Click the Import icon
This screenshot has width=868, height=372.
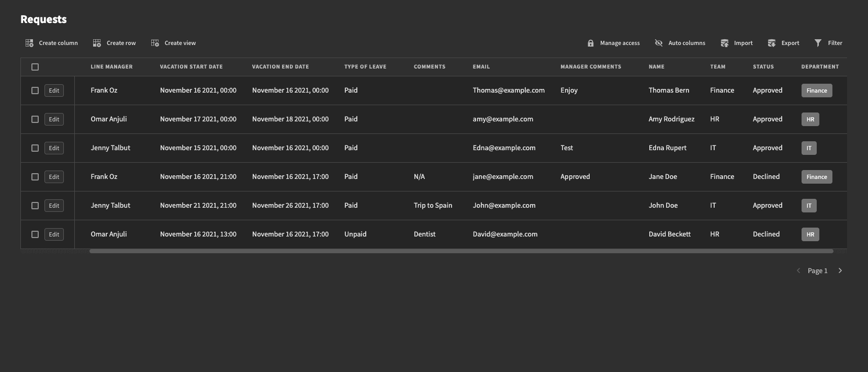coord(725,43)
